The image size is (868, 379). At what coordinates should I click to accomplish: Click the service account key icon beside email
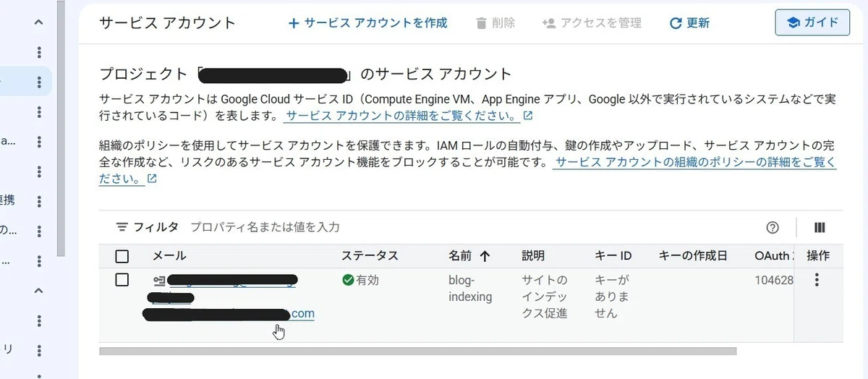pyautogui.click(x=159, y=280)
